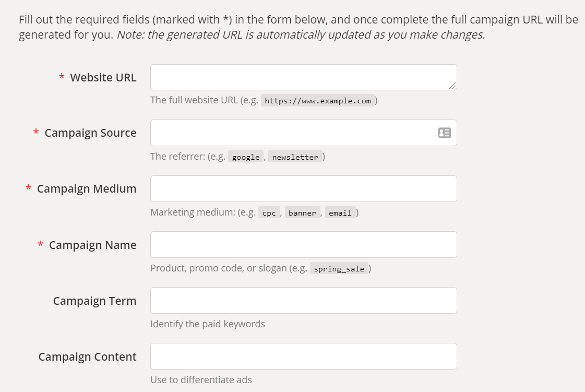Focus the Campaign Term input field
This screenshot has width=585, height=392.
[x=303, y=301]
